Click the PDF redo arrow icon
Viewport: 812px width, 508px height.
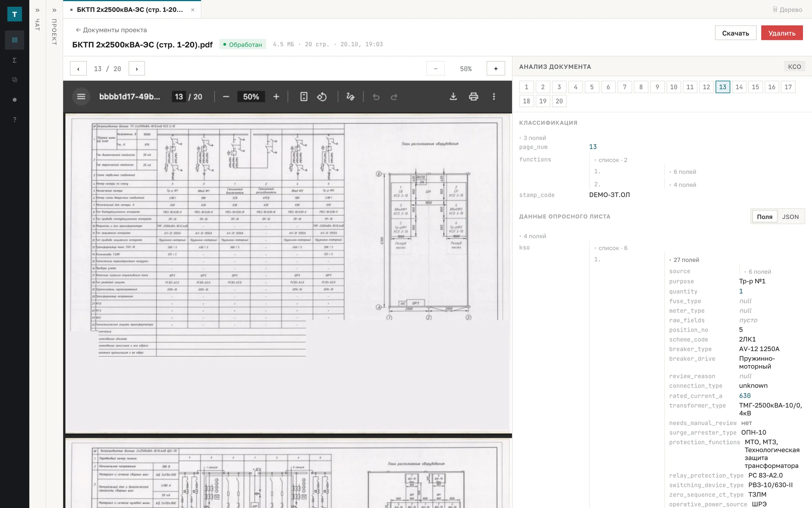(394, 97)
